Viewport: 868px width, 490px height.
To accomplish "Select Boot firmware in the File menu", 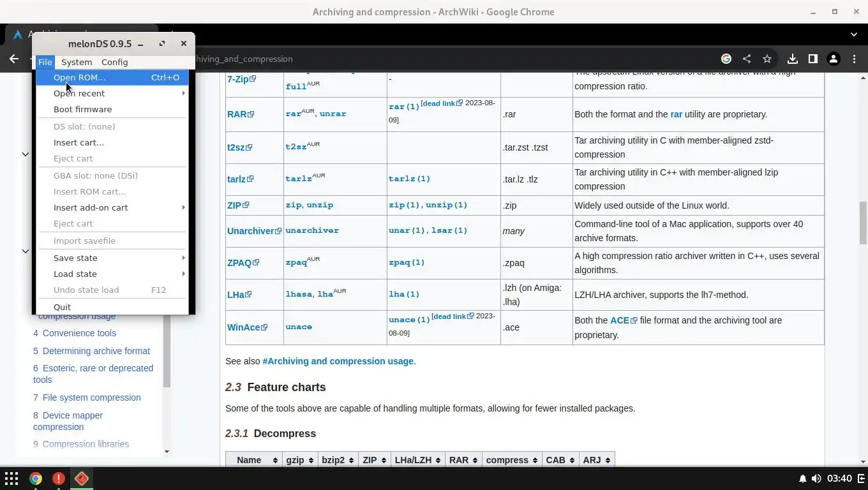I will pos(112,109).
